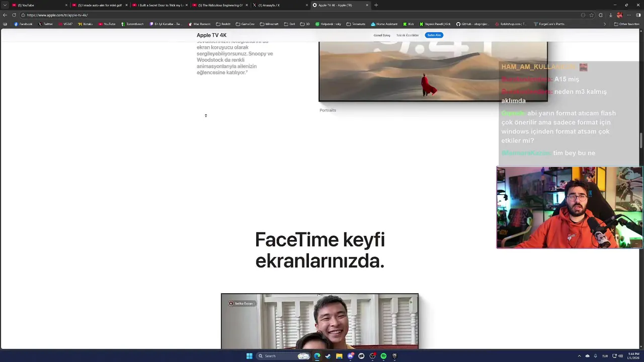The width and height of the screenshot is (644, 362).
Task: Open Discord from the taskbar
Action: 350,356
